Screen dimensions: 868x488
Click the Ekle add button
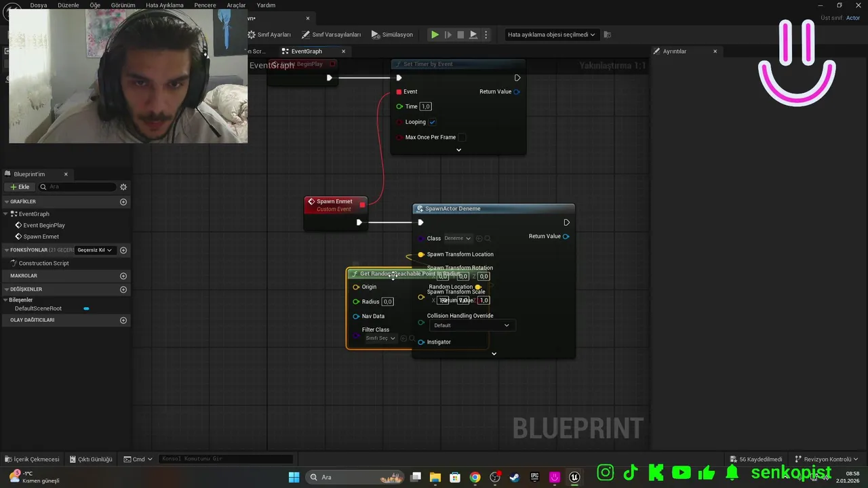tap(20, 187)
